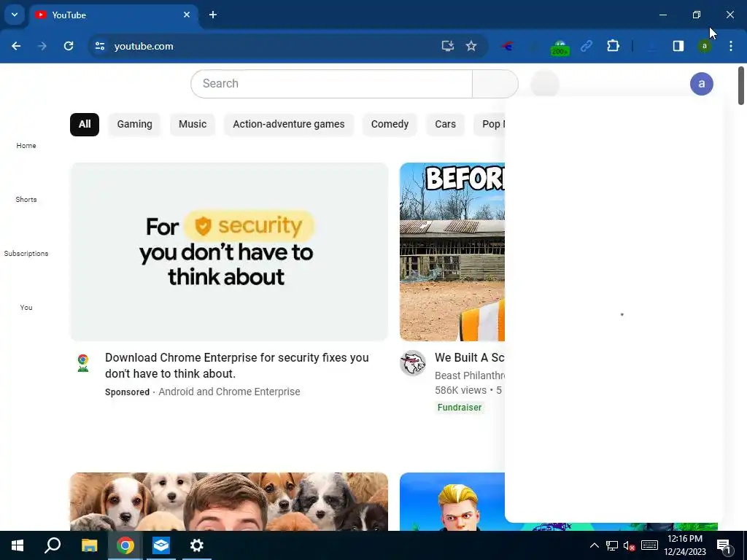The width and height of the screenshot is (747, 560).
Task: Open site information next to youtube.com
Action: point(100,46)
